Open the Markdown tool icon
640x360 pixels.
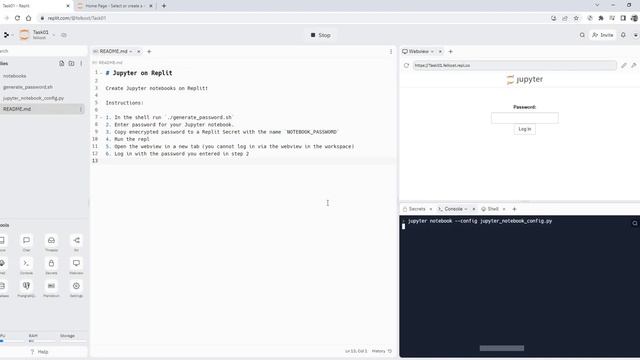coord(51,286)
